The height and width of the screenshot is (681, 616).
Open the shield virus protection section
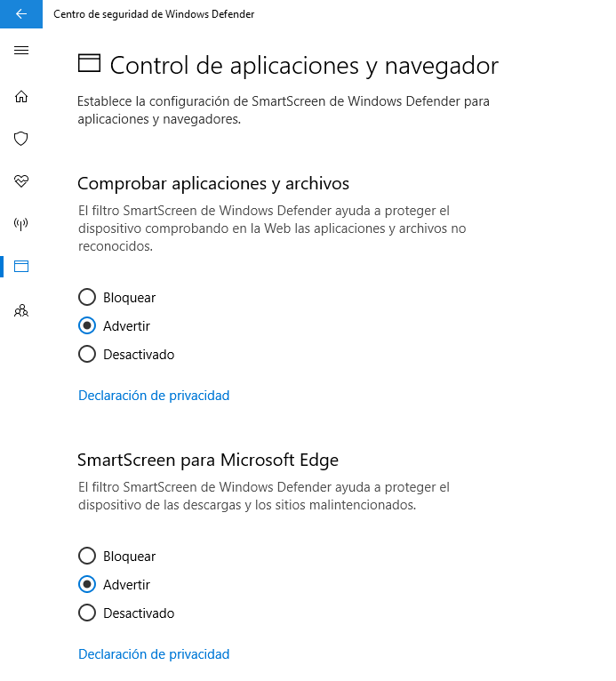pos(21,139)
